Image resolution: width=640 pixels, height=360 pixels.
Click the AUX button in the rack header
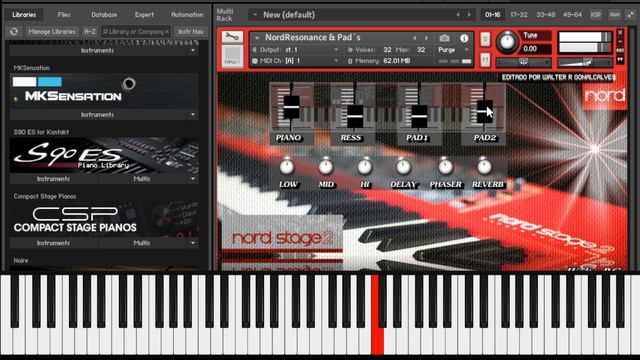pyautogui.click(x=615, y=15)
